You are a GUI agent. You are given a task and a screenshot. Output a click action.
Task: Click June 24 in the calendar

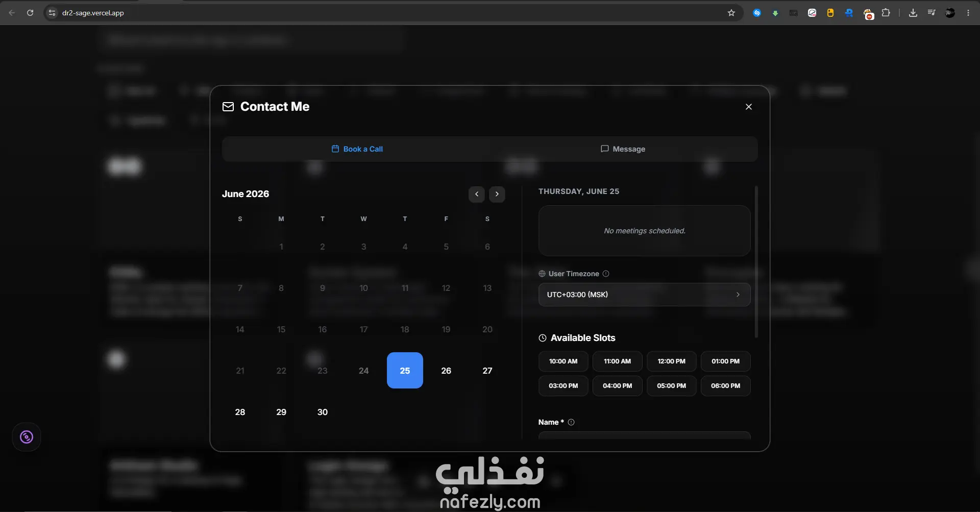coord(363,371)
